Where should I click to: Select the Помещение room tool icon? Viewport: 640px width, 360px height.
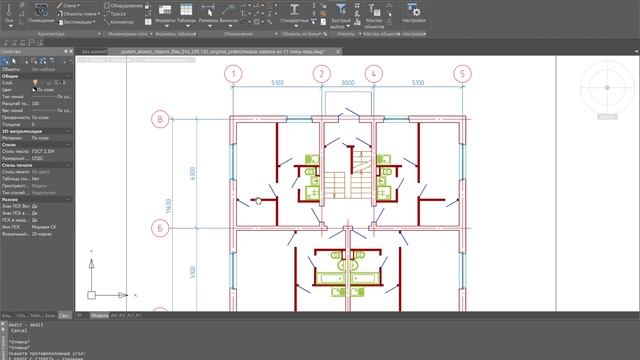click(x=41, y=9)
